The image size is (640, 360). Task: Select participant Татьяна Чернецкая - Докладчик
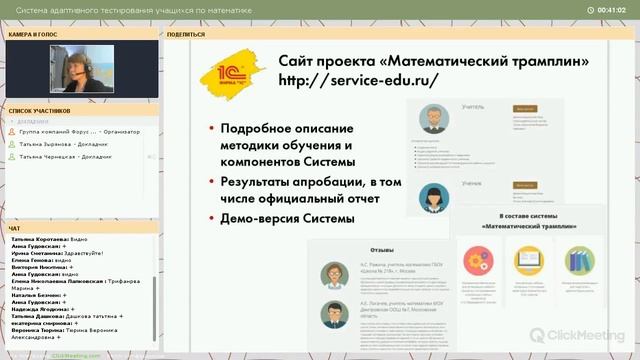[x=65, y=157]
